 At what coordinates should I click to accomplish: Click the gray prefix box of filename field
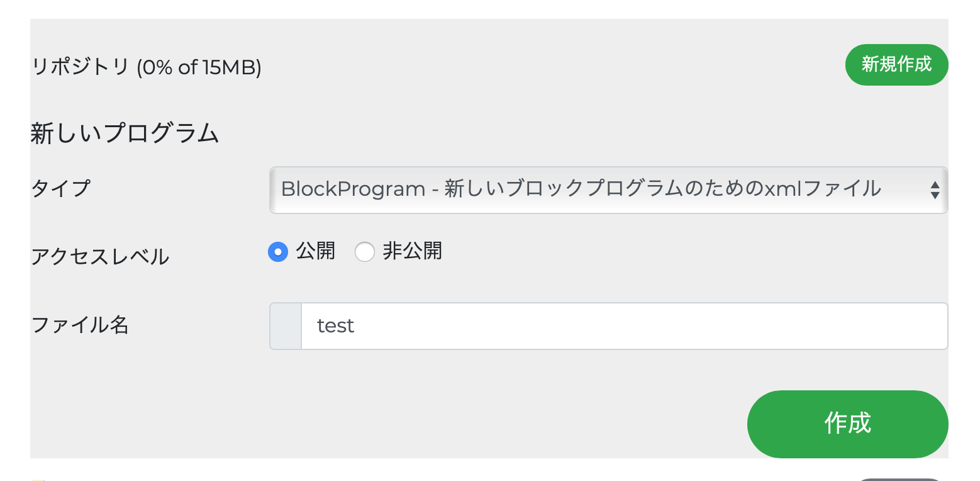tap(286, 326)
